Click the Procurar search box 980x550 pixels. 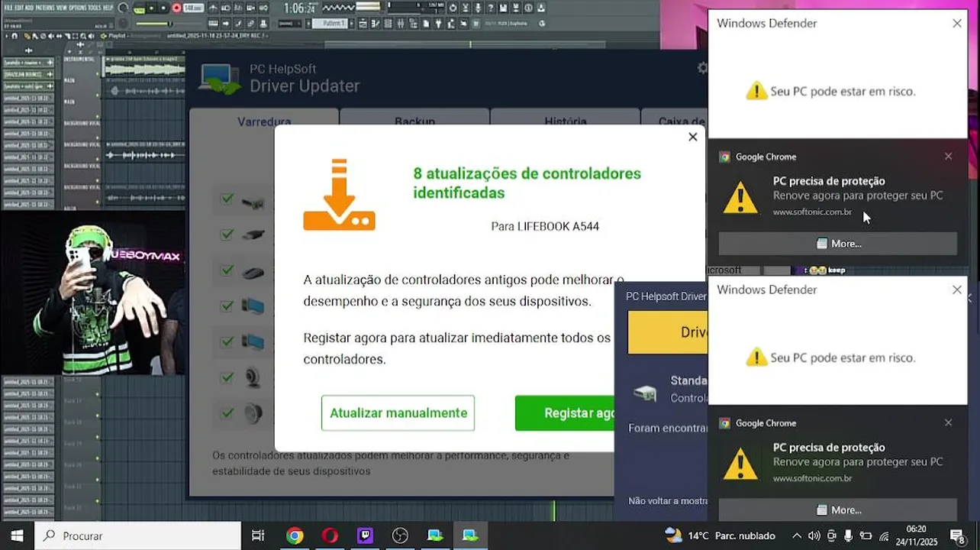pyautogui.click(x=138, y=535)
